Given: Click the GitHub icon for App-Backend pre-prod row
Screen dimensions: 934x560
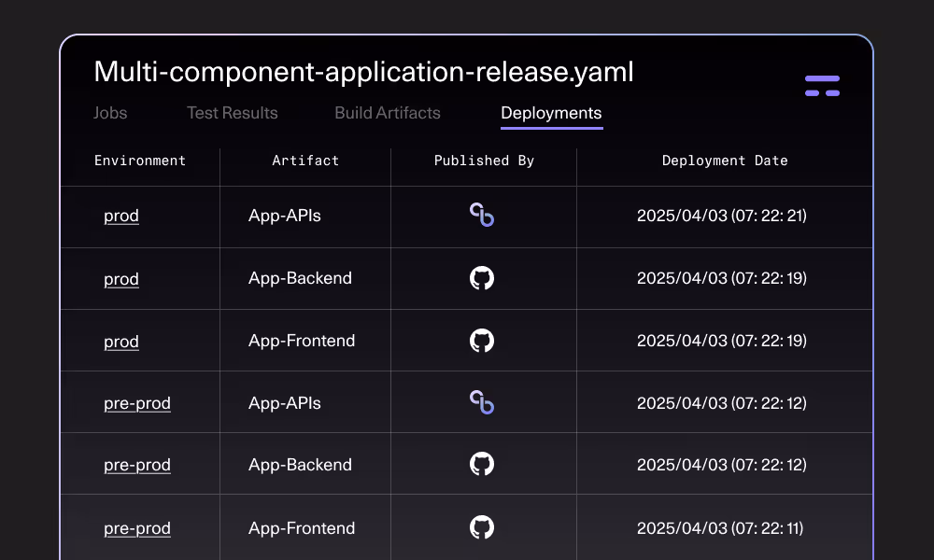Looking at the screenshot, I should (x=483, y=464).
